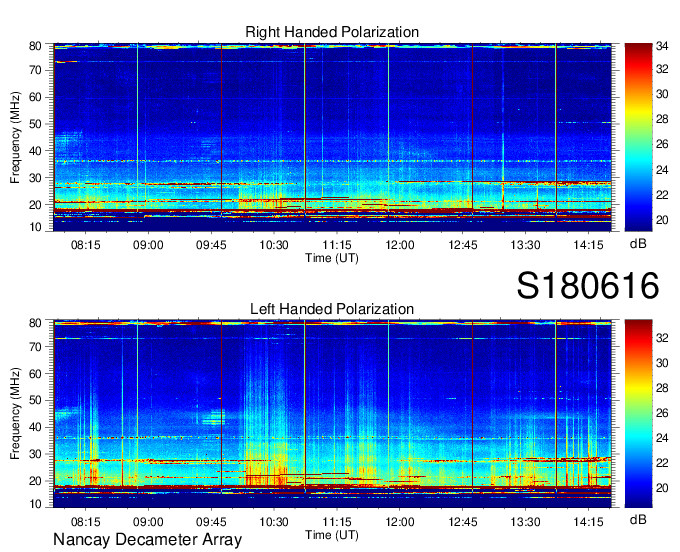Click the 20 dB value on top colorbar

[662, 220]
